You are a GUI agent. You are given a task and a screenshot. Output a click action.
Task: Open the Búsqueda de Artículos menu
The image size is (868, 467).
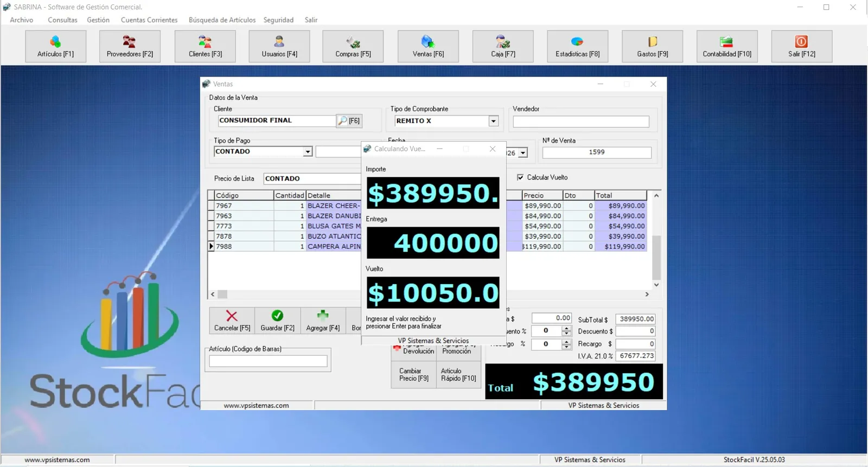pos(222,20)
